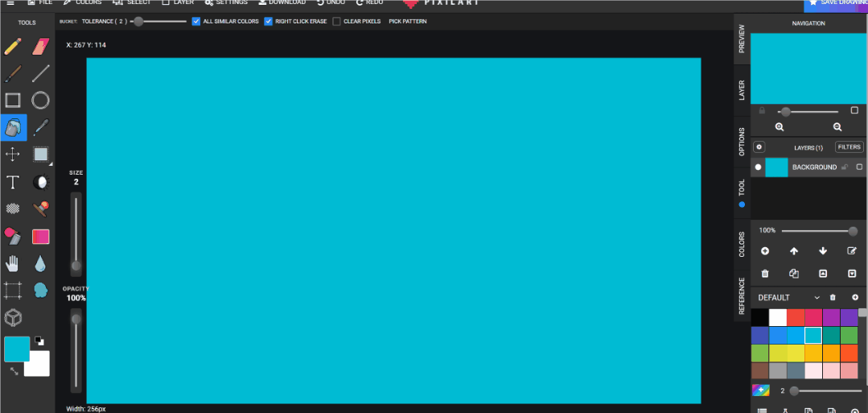This screenshot has width=868, height=413.
Task: Toggle Background layer visibility dot
Action: 759,167
